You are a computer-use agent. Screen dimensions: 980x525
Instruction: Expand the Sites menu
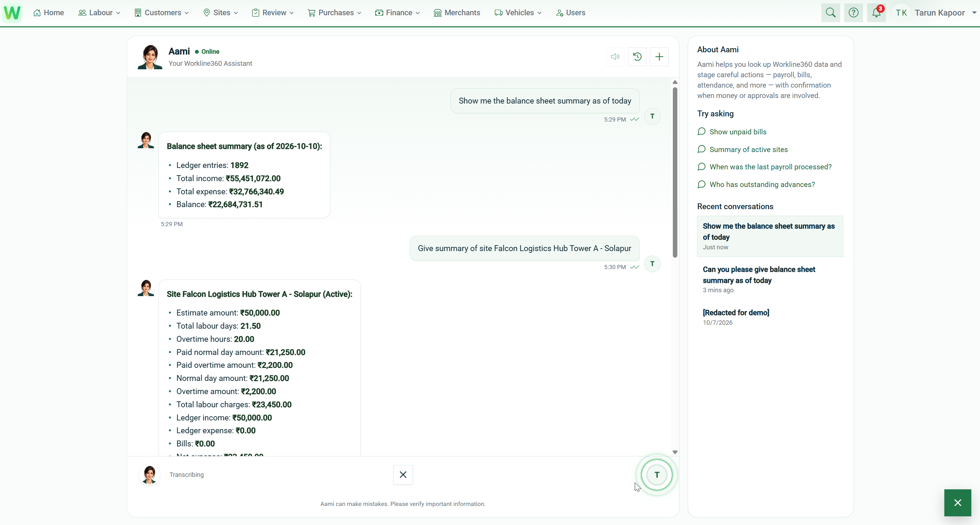tap(221, 12)
